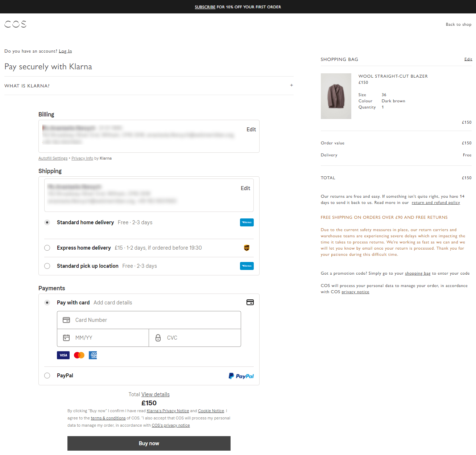Open the return and refund policy

tap(436, 202)
